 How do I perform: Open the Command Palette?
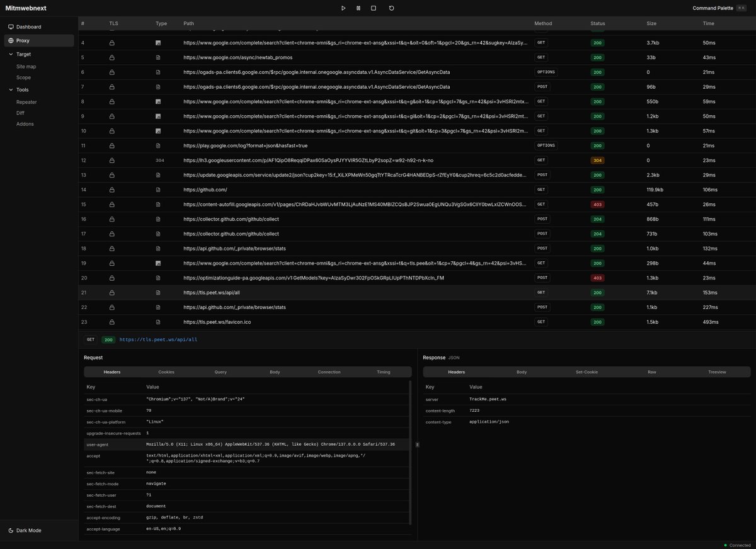[x=719, y=8]
